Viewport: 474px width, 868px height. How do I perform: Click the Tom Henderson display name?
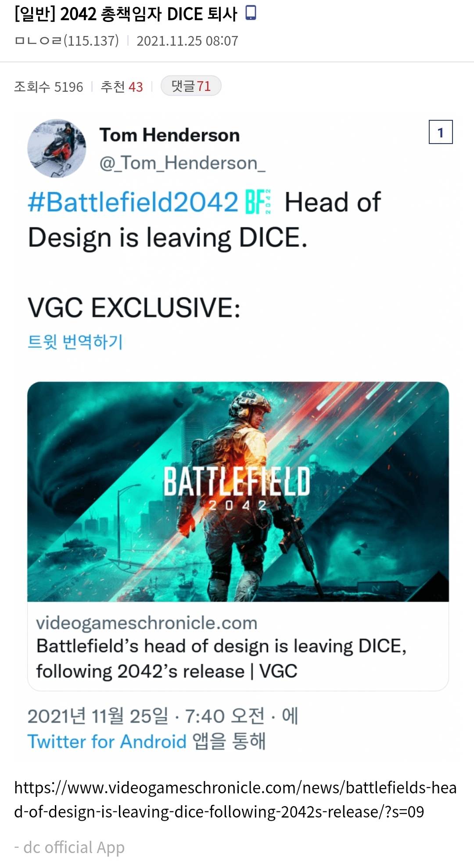pyautogui.click(x=169, y=135)
